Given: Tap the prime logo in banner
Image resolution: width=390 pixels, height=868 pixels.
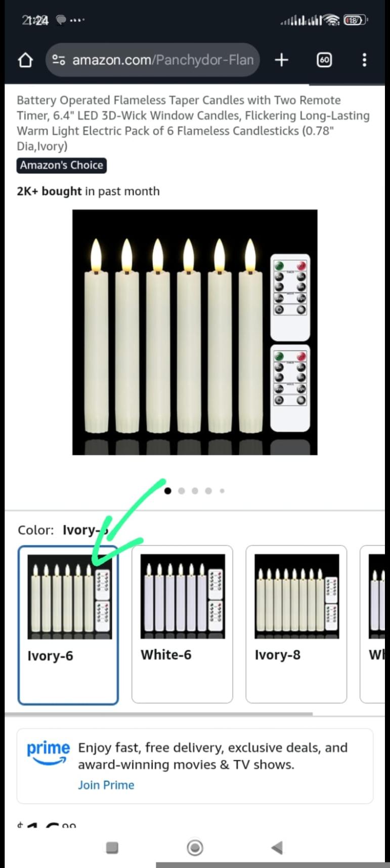Looking at the screenshot, I should 48,753.
